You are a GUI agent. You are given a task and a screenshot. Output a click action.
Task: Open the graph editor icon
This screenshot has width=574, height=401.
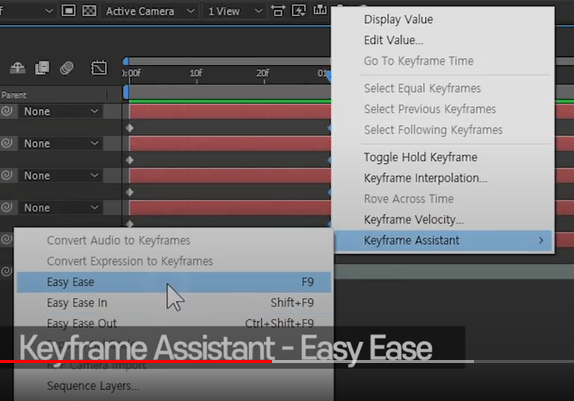click(99, 68)
